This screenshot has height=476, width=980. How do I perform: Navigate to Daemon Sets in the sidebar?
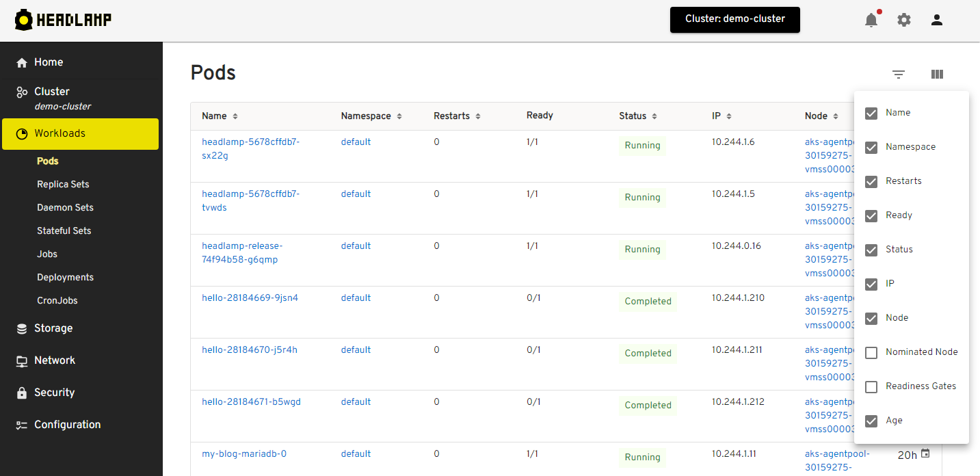pos(66,207)
